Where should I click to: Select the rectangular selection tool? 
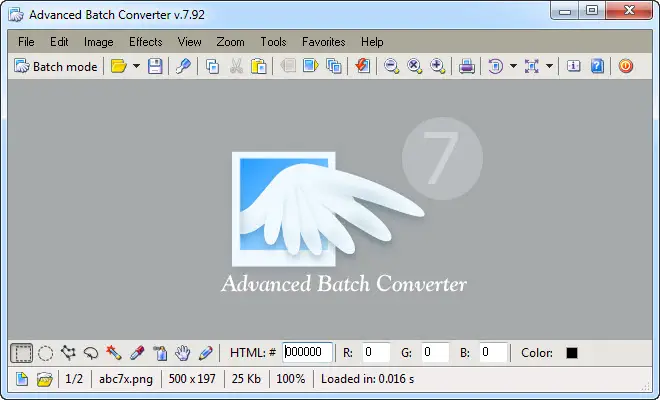pos(21,353)
